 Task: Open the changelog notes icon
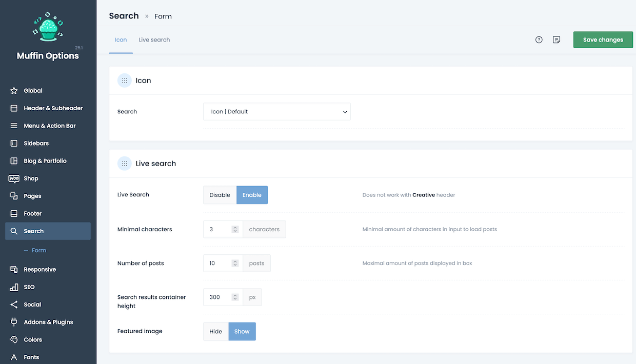pyautogui.click(x=556, y=40)
